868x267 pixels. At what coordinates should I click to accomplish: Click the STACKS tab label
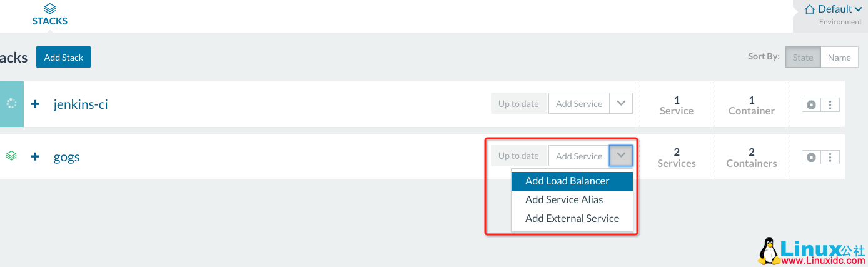50,21
